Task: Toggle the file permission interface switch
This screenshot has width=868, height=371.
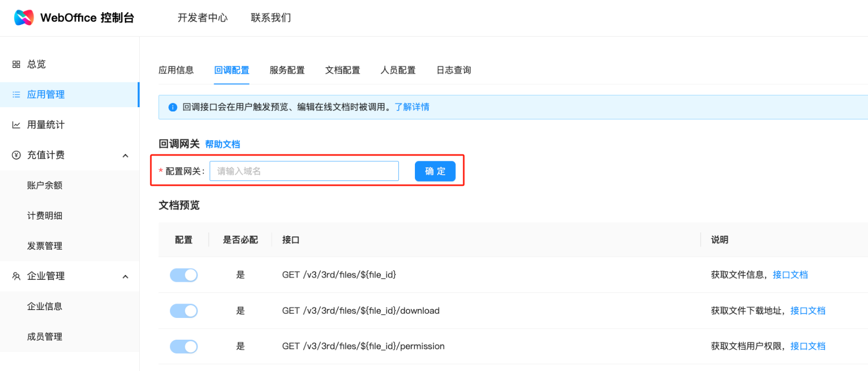Action: point(184,347)
